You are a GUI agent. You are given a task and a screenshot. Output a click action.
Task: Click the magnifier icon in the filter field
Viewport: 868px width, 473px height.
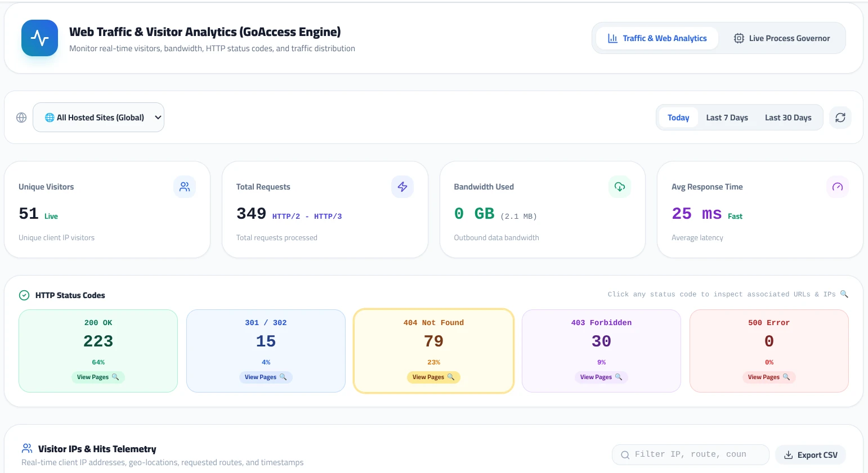tap(625, 454)
